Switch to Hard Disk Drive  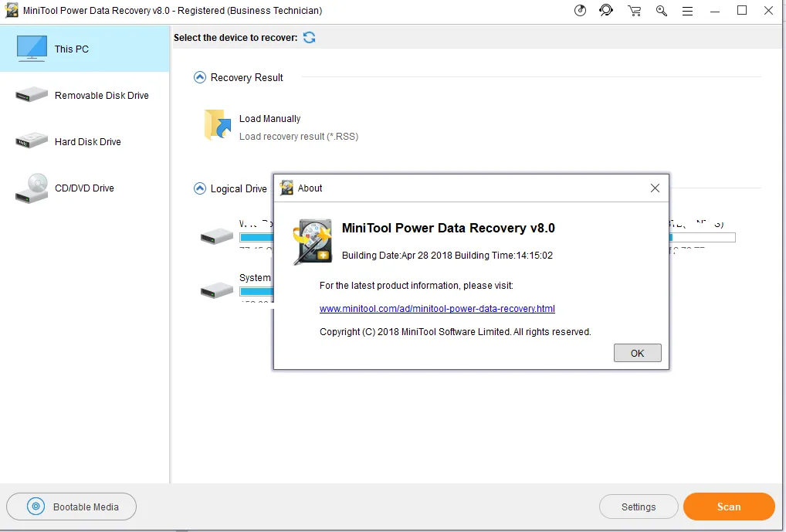click(x=85, y=141)
